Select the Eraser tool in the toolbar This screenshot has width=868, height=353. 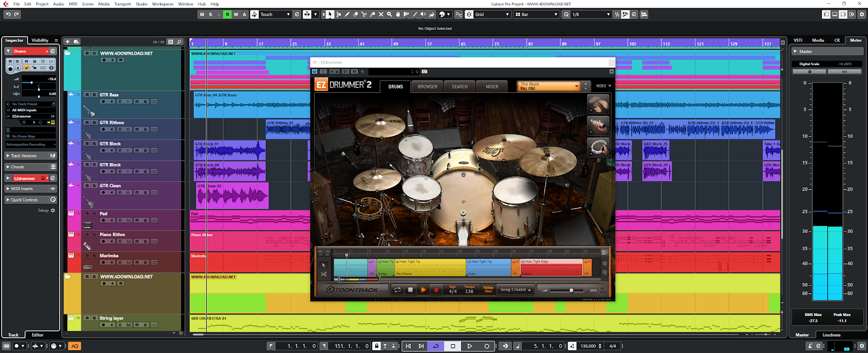[x=355, y=15]
